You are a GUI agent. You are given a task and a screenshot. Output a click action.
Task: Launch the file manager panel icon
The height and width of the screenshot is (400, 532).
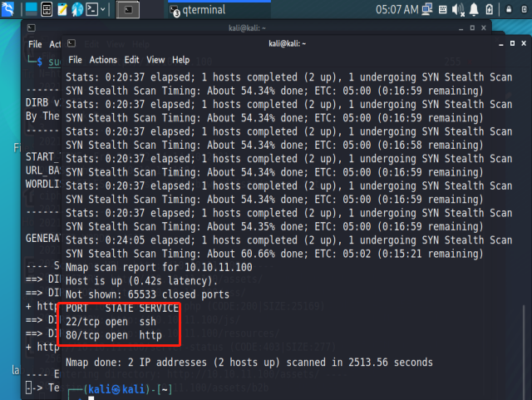(47, 9)
